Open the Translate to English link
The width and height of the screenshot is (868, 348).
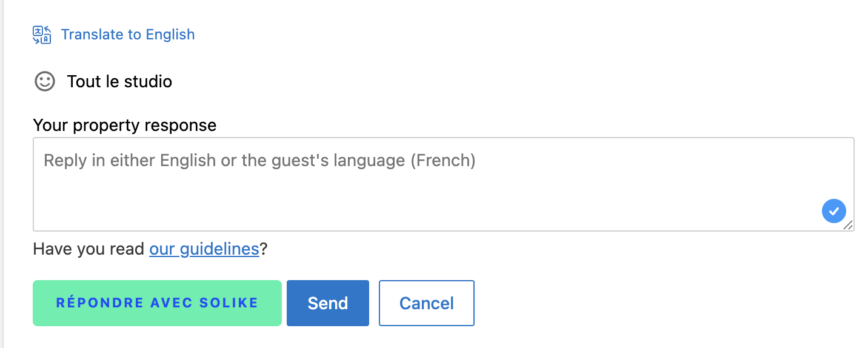pos(128,35)
